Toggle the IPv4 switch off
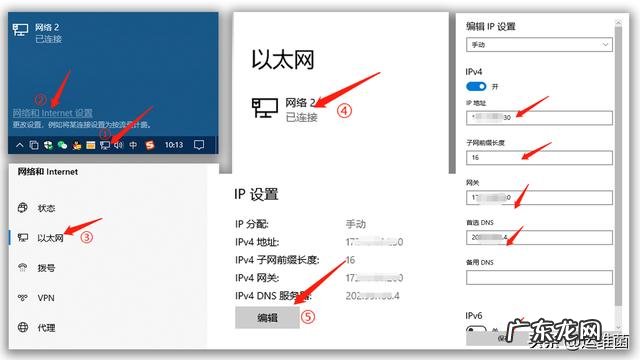Viewport: 640px width, 360px height. 476,87
